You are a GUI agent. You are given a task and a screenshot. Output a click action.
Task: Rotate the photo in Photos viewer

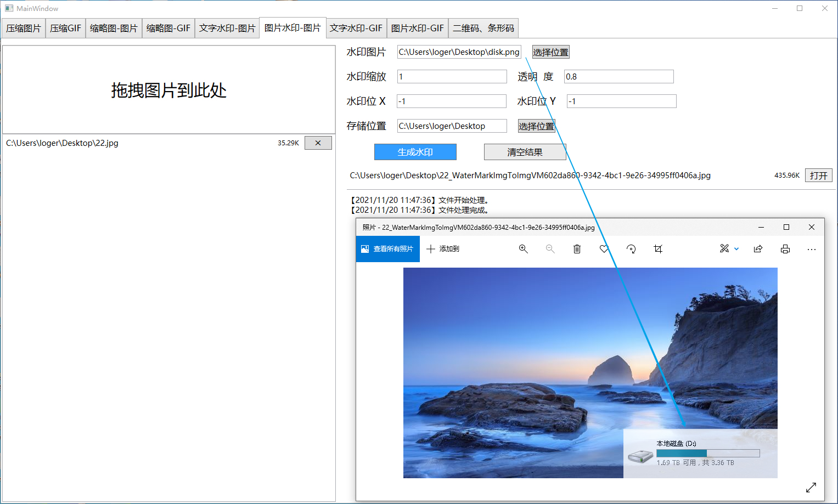pyautogui.click(x=631, y=249)
